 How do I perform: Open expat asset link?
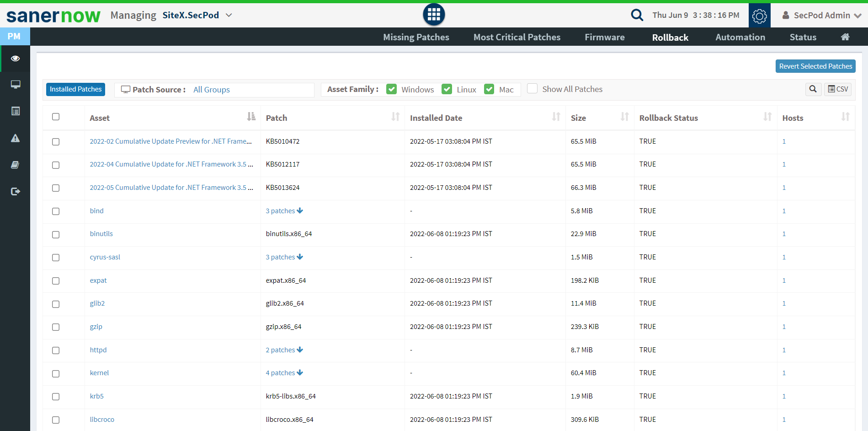pos(98,280)
